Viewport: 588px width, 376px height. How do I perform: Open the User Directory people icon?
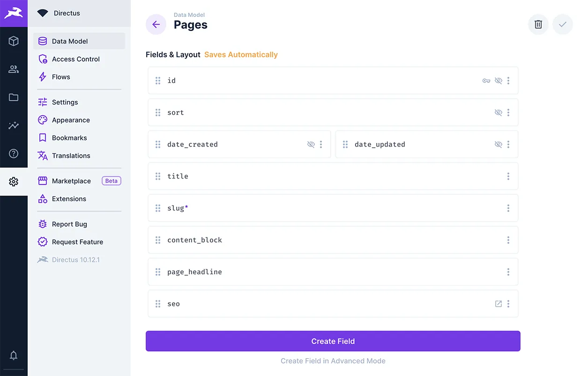click(14, 69)
